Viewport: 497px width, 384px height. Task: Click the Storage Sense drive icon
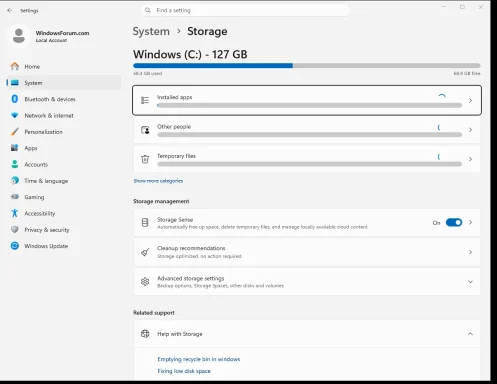click(145, 222)
